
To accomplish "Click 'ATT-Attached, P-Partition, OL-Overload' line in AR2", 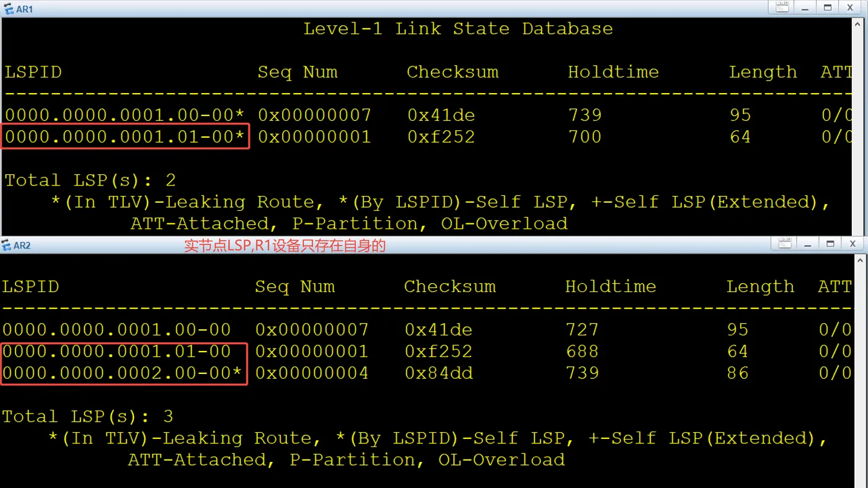I will point(347,460).
